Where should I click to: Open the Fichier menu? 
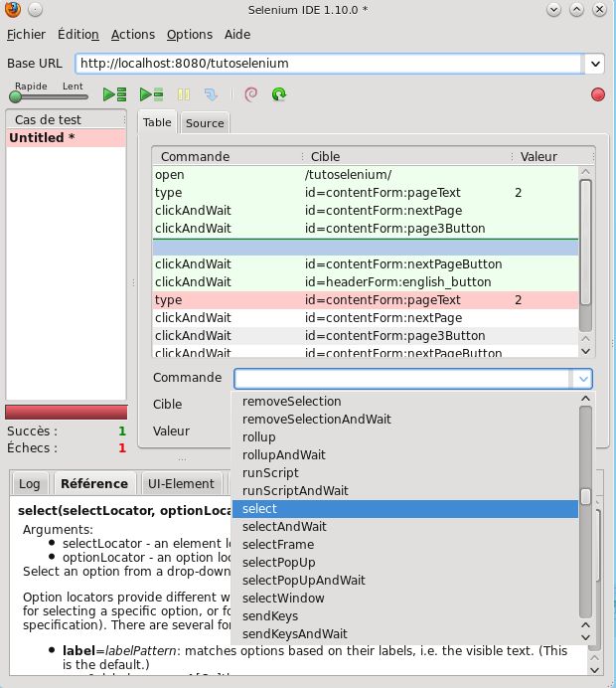(x=26, y=34)
